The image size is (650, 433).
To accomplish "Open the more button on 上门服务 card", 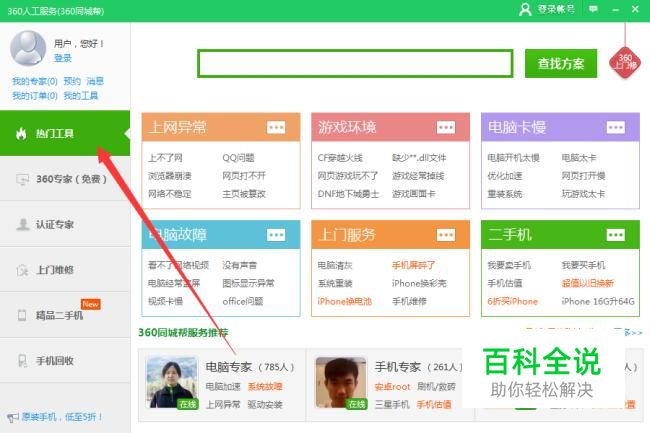I will pos(446,235).
